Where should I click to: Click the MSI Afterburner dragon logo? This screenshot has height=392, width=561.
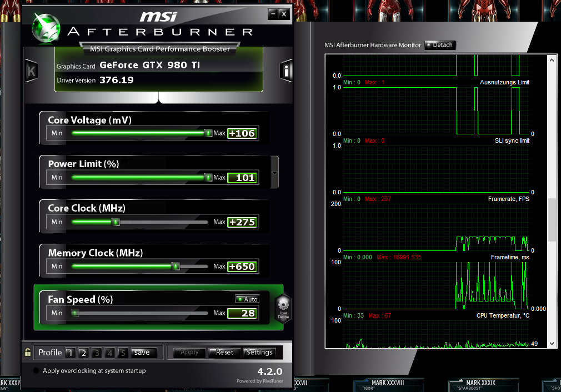click(46, 28)
